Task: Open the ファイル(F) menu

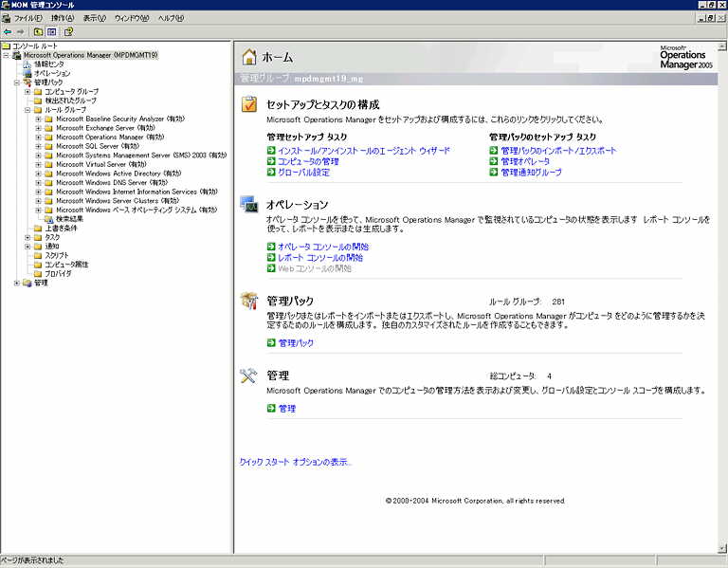Action: 27,18
